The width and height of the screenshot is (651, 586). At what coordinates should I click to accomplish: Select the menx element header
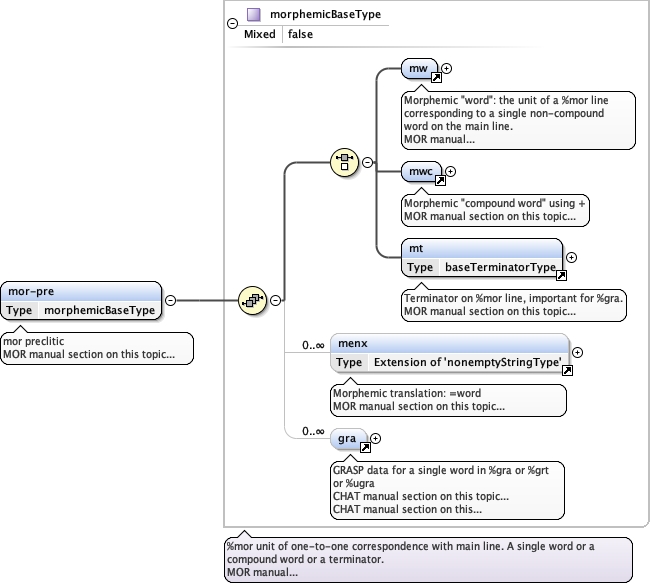click(x=449, y=343)
